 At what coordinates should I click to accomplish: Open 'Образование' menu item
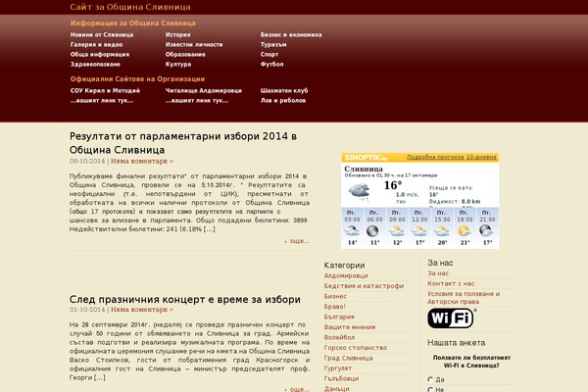point(185,54)
